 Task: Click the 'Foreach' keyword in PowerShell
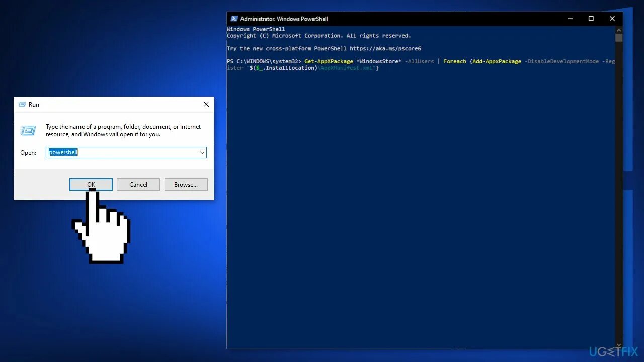pyautogui.click(x=455, y=61)
